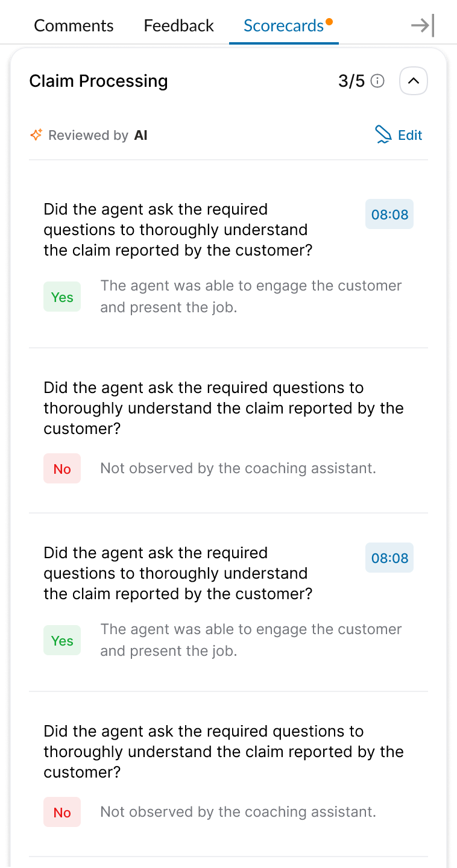Screen dimensions: 457x868
Task: Jump to first 08:08 timestamp
Action: [389, 215]
